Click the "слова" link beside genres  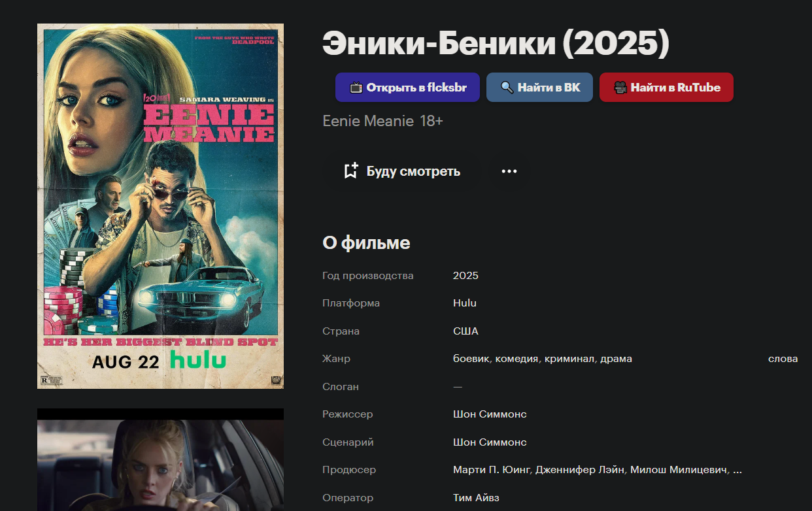pyautogui.click(x=783, y=359)
